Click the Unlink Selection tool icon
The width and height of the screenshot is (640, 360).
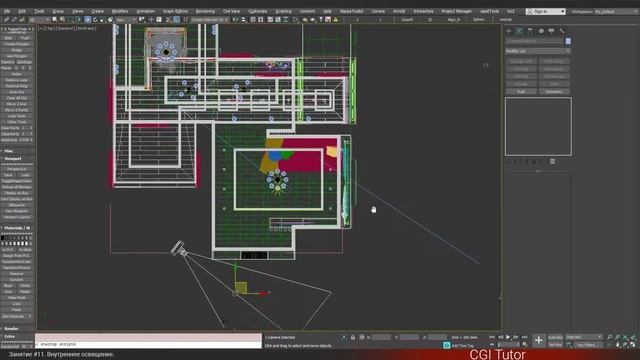[14, 20]
